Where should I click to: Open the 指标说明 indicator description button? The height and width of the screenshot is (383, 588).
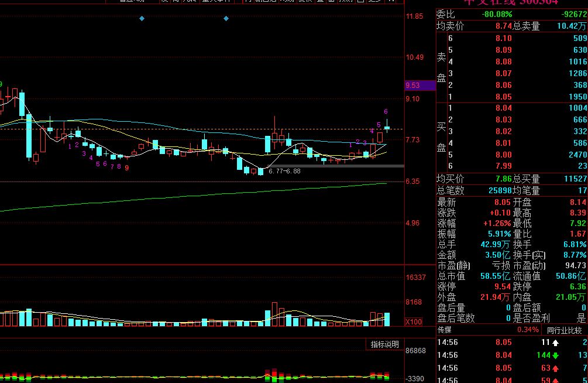coord(384,344)
